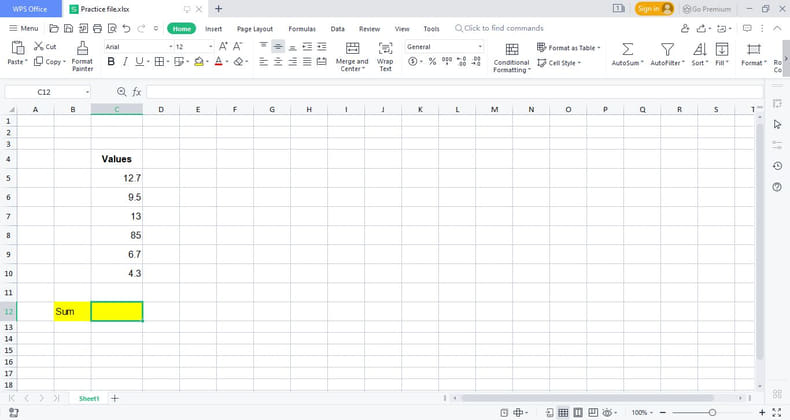Click the Print icon
790x420 pixels.
point(98,29)
